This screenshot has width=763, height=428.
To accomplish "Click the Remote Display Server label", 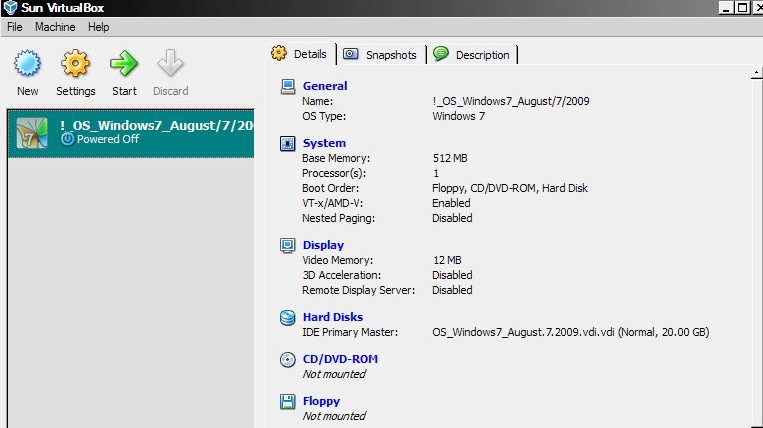I will coord(359,290).
